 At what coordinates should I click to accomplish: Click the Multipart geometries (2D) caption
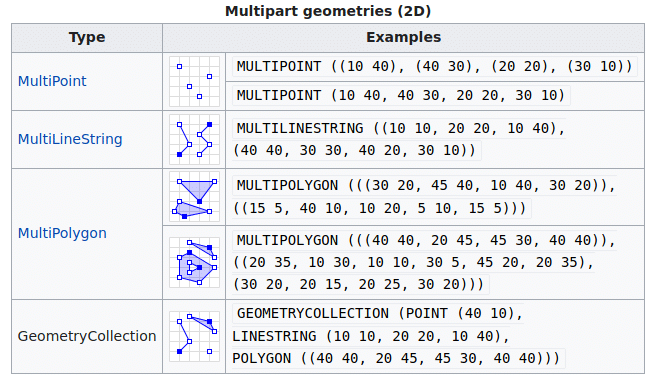[328, 11]
